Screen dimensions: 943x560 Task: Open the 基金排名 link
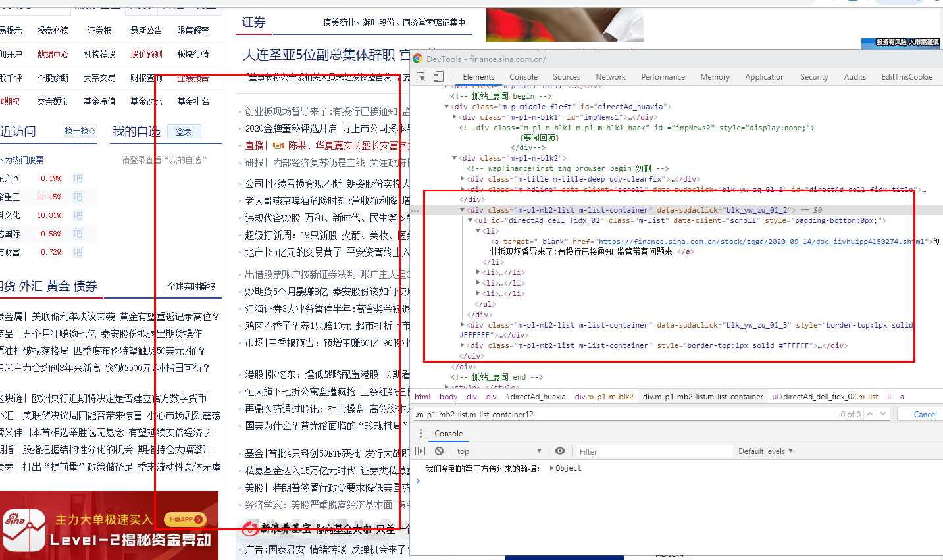pos(193,101)
